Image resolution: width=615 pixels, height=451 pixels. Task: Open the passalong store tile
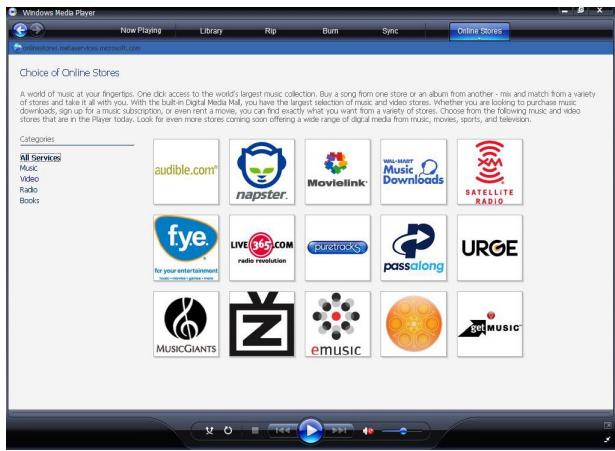[413, 247]
